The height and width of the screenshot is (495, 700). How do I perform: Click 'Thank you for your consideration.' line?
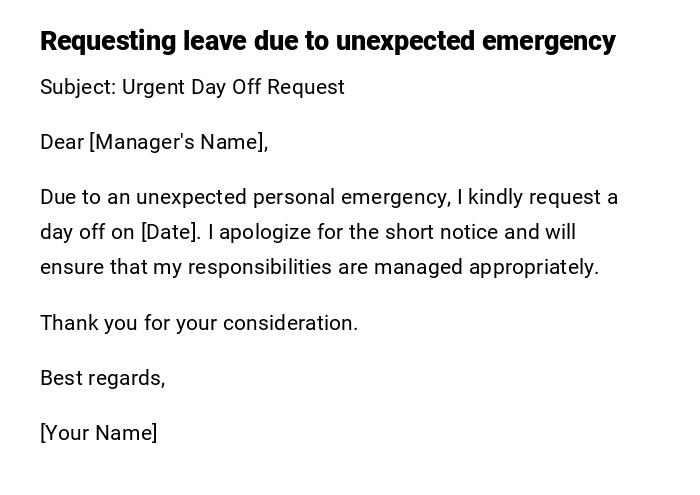[198, 323]
